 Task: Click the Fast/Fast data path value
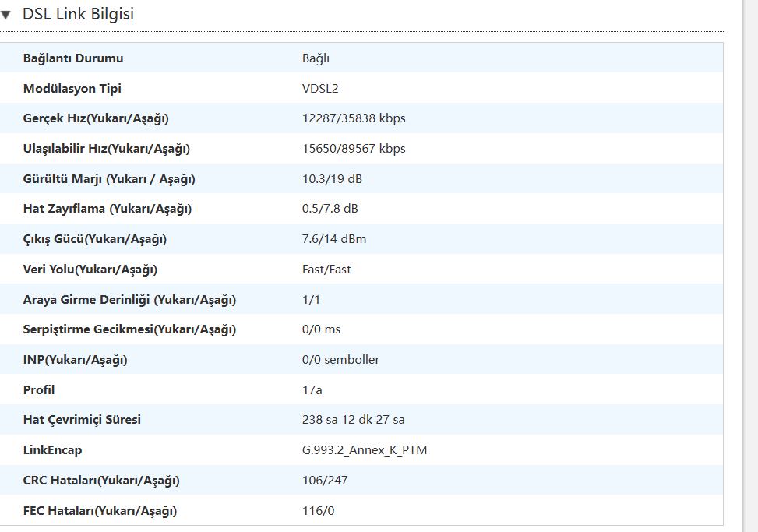click(326, 270)
